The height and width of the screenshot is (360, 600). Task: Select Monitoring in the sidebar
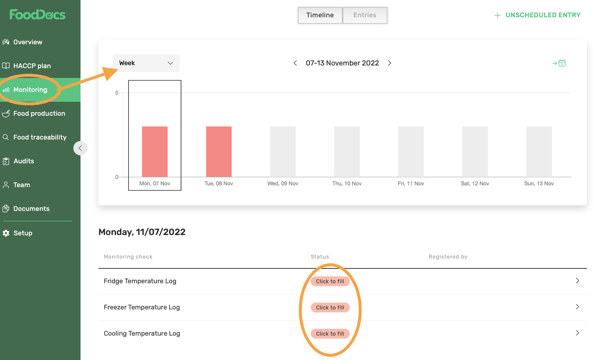pos(30,90)
